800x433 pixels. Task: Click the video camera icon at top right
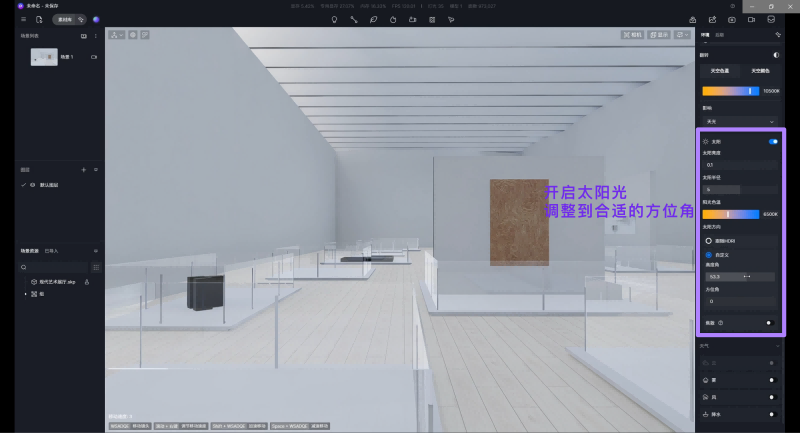pyautogui.click(x=751, y=19)
